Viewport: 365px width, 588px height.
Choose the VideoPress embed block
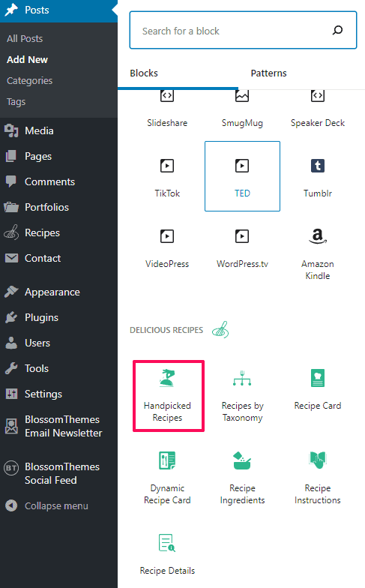167,247
